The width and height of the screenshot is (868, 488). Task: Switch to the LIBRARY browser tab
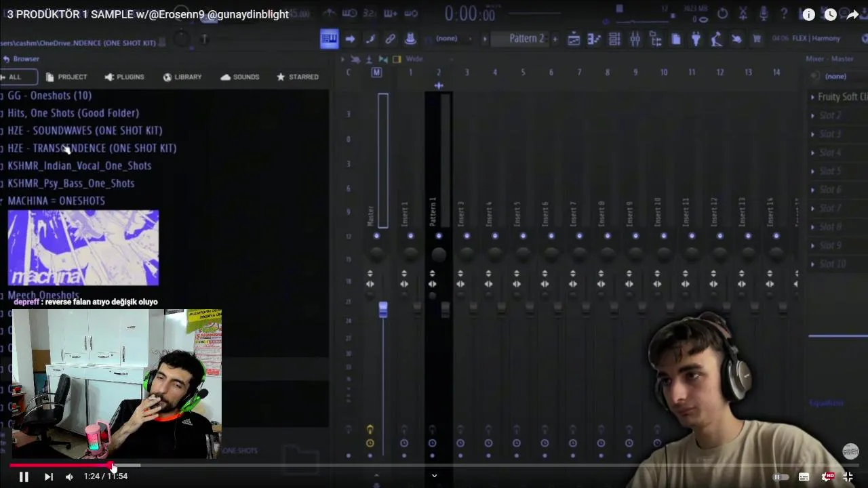click(x=182, y=77)
